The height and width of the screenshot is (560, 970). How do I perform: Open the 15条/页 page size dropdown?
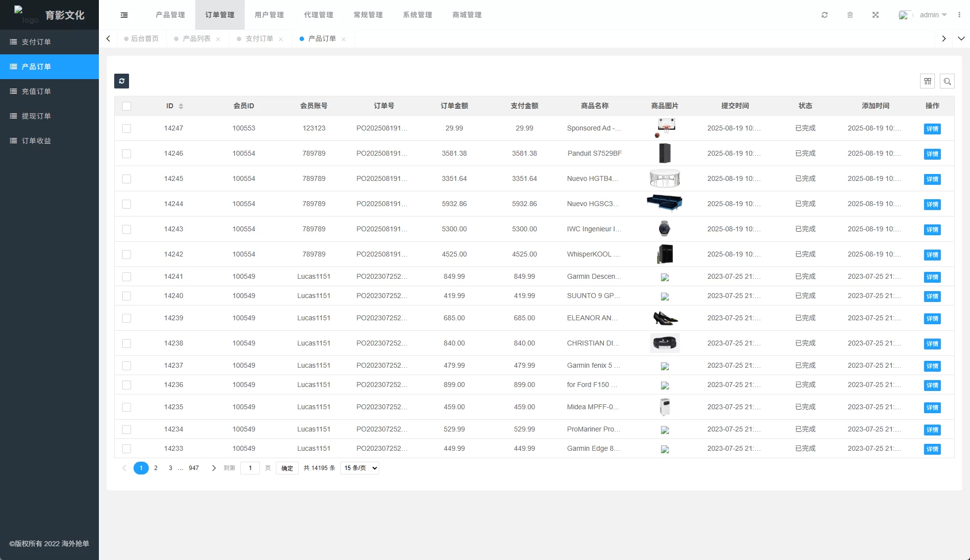(x=359, y=468)
